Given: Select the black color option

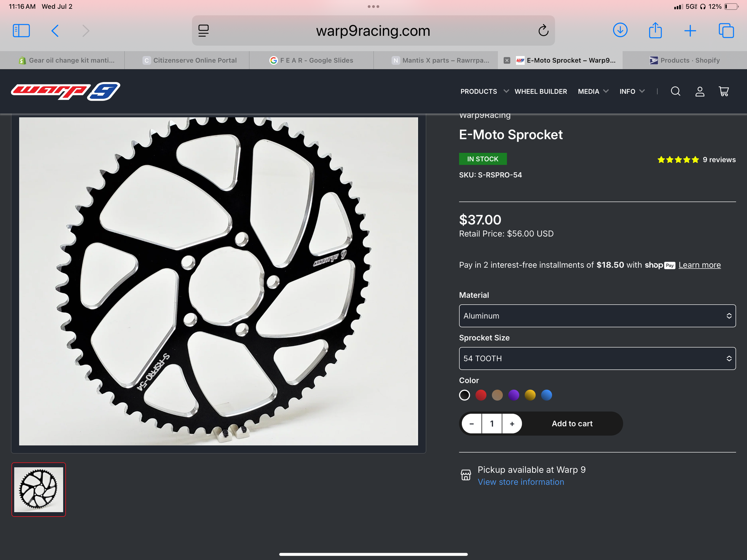Looking at the screenshot, I should [x=464, y=395].
